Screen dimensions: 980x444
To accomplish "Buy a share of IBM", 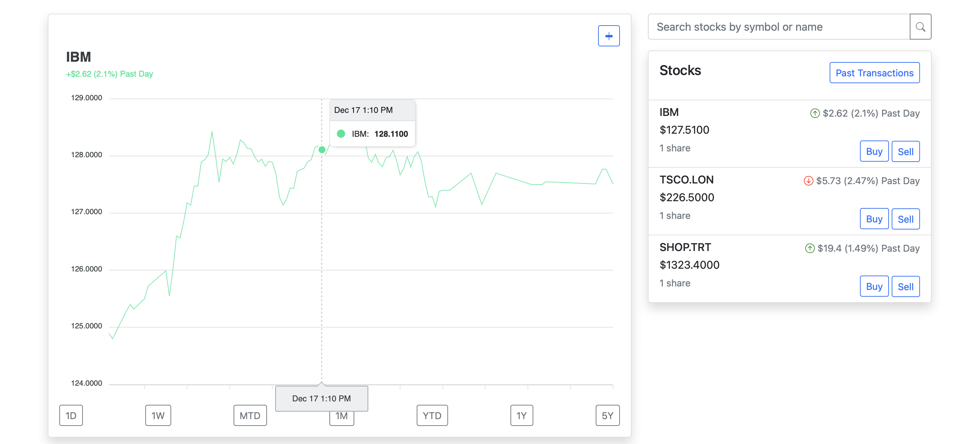I will [x=874, y=151].
